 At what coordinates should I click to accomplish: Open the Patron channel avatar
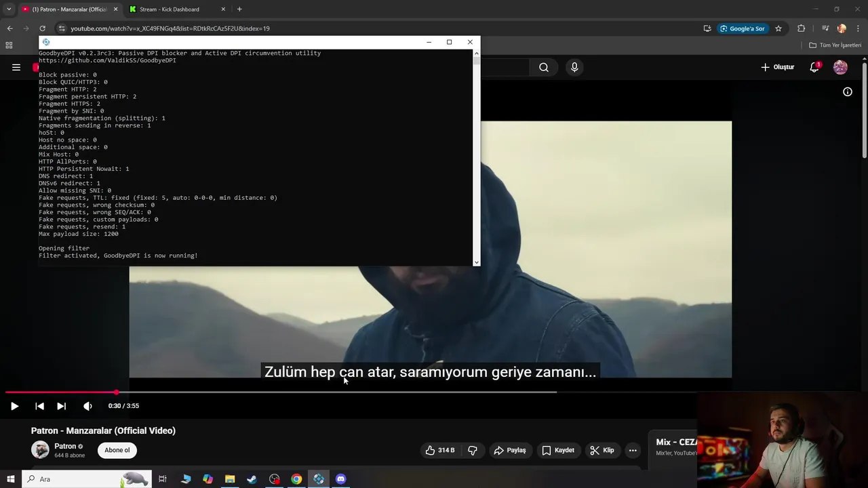coord(40,449)
